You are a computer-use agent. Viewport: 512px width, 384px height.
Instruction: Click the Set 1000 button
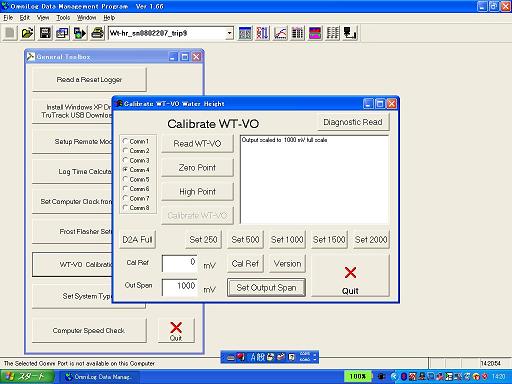point(287,239)
